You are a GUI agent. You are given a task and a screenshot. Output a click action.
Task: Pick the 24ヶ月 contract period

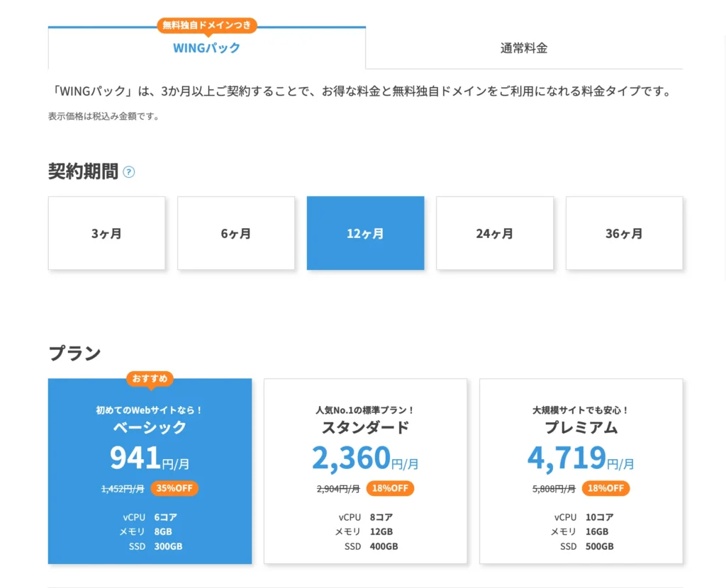pyautogui.click(x=494, y=233)
